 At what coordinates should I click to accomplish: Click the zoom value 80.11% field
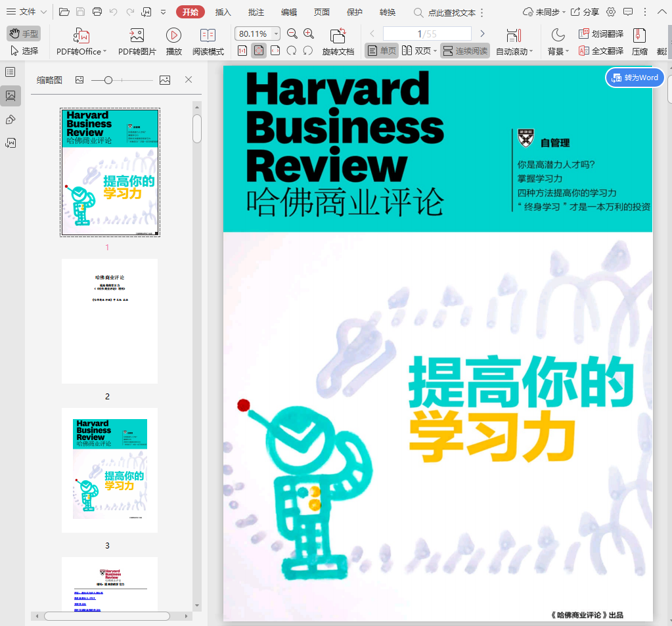pos(253,34)
